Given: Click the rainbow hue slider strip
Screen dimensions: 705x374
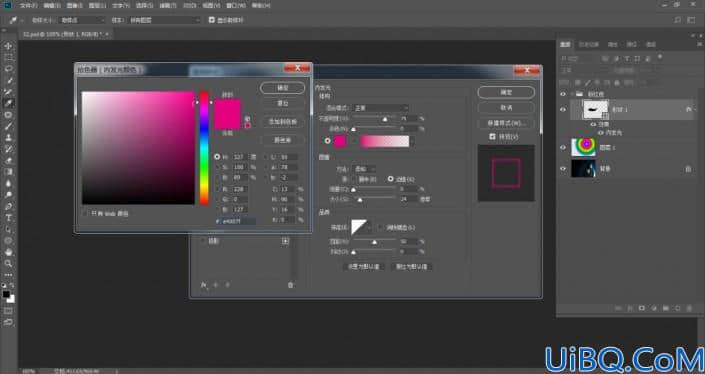Looking at the screenshot, I should coord(204,147).
